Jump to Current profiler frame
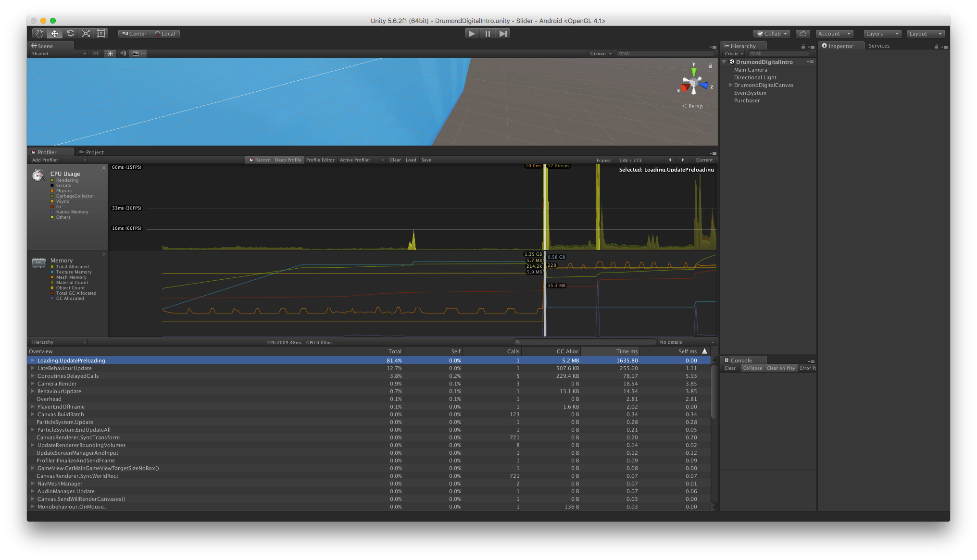This screenshot has width=977, height=560. tap(704, 160)
